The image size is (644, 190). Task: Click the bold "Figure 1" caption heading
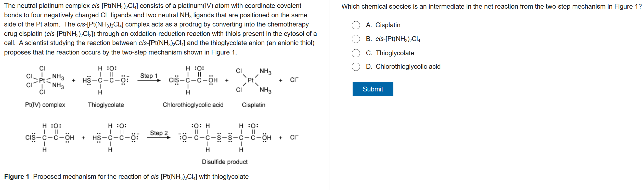[17, 177]
